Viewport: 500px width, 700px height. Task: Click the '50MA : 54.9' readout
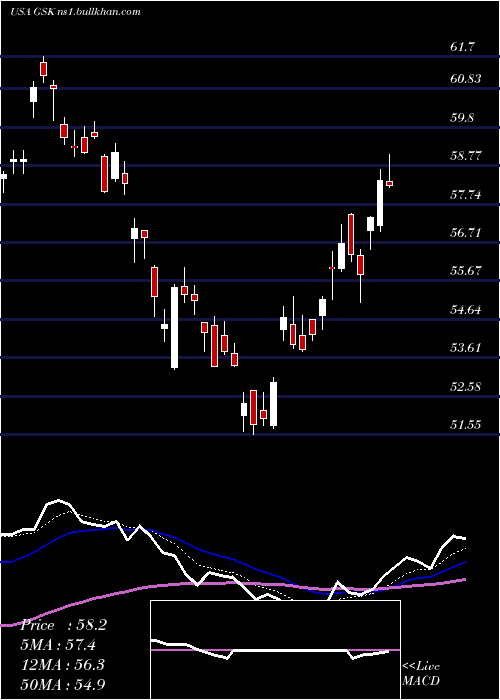click(62, 684)
